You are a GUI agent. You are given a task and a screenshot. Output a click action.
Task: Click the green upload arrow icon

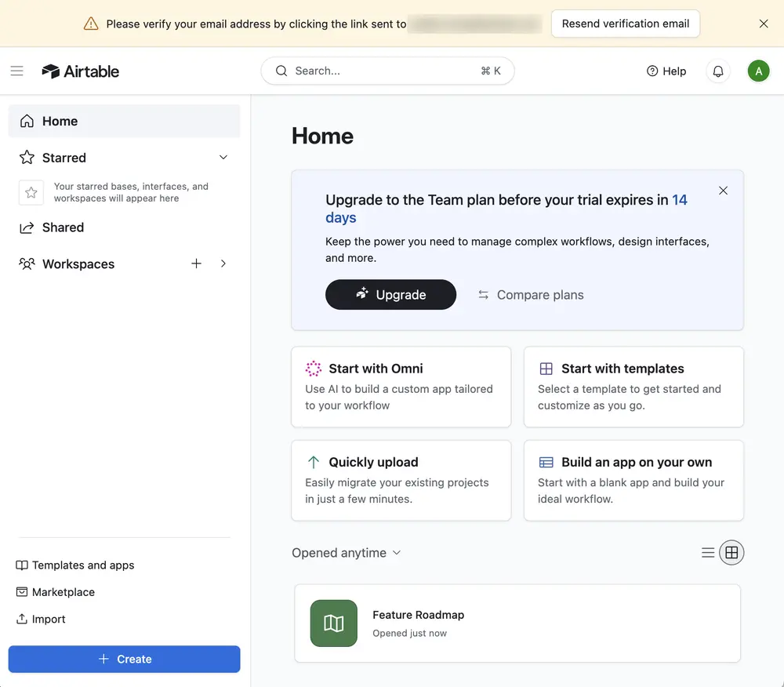coord(314,462)
